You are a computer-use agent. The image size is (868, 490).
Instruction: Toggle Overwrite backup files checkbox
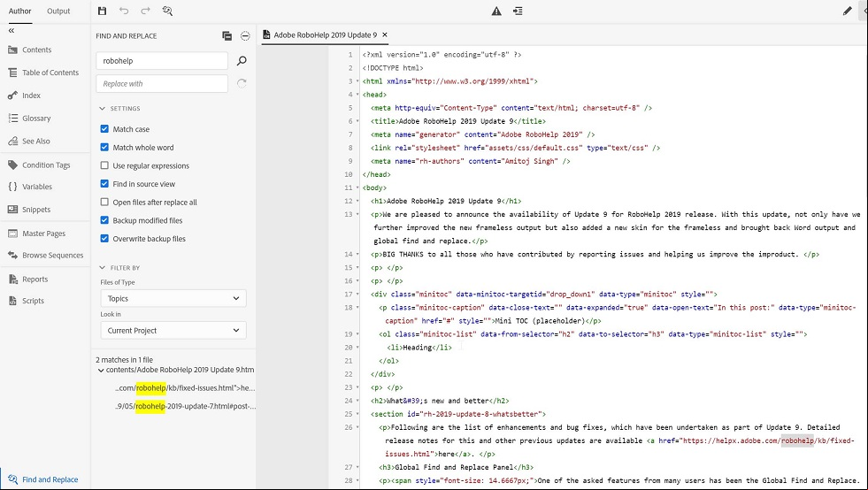(x=104, y=239)
